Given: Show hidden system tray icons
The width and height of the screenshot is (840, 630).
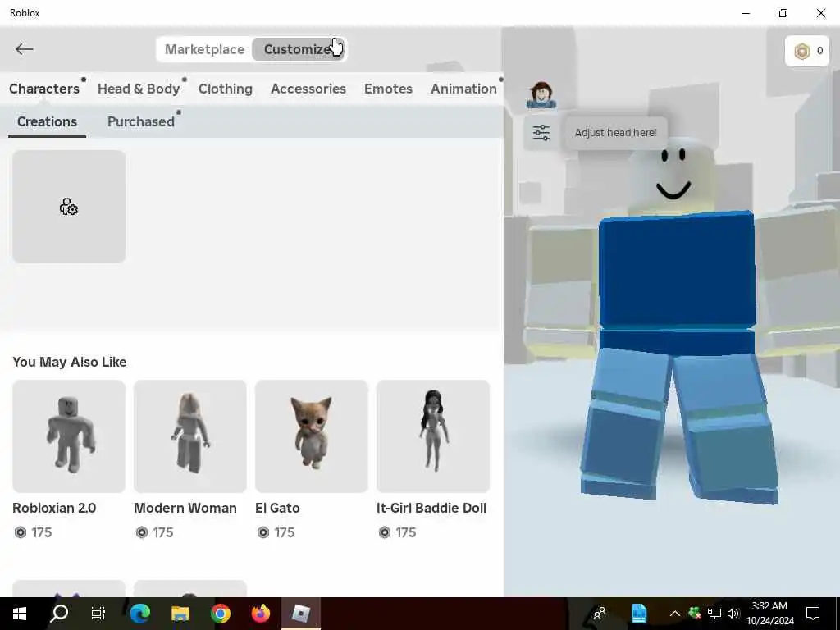Looking at the screenshot, I should 675,614.
